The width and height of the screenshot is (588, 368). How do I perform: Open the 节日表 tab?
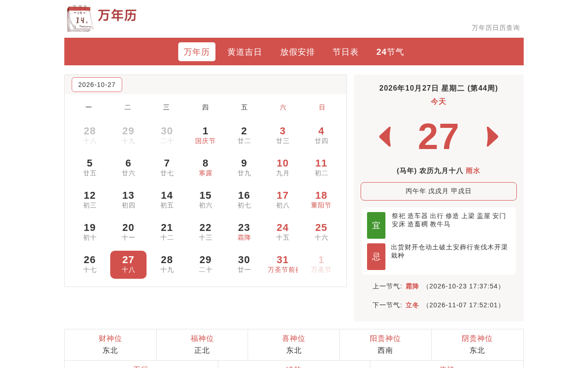[x=345, y=52]
